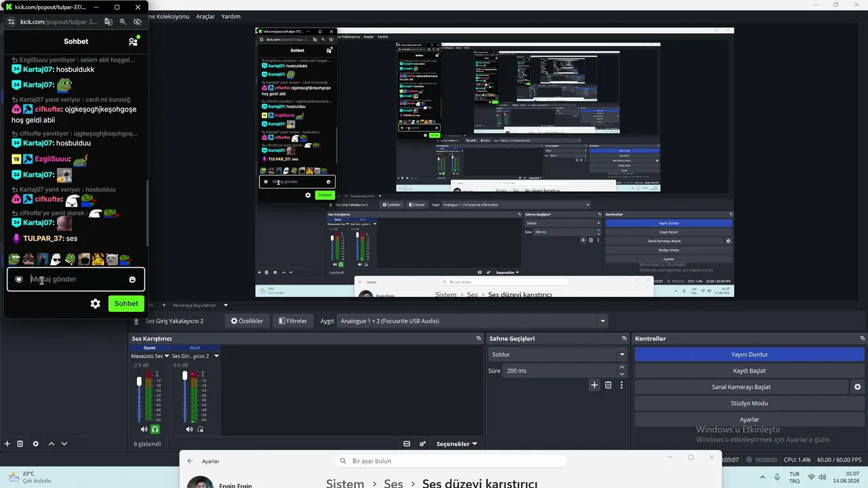Open source properties gear in sources toolbar
Screen dimensions: 868x488
pos(36,444)
